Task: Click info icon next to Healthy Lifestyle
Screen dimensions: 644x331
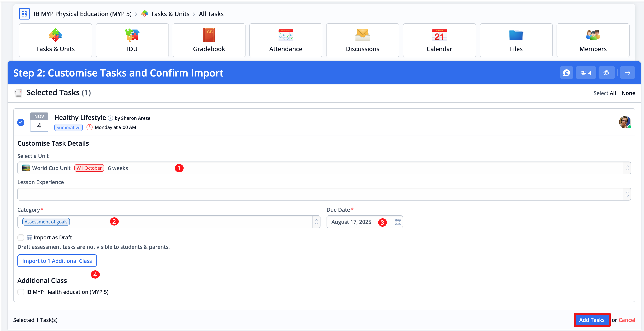Action: pyautogui.click(x=110, y=118)
